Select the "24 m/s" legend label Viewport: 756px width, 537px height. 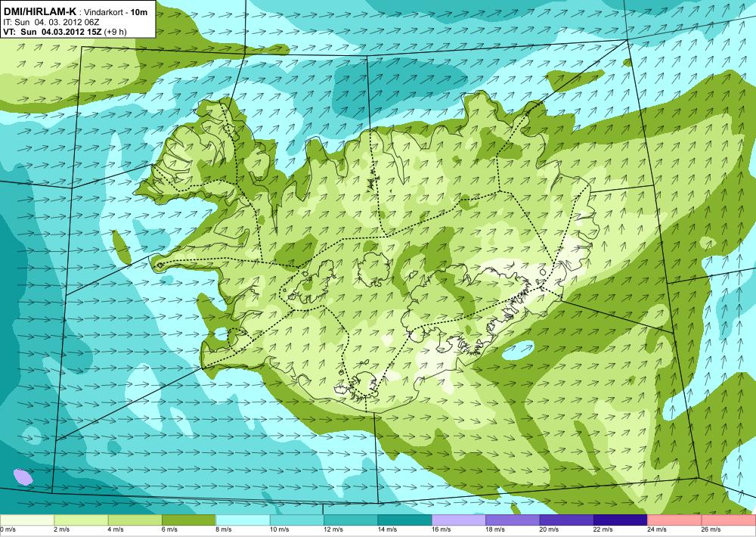pos(658,529)
